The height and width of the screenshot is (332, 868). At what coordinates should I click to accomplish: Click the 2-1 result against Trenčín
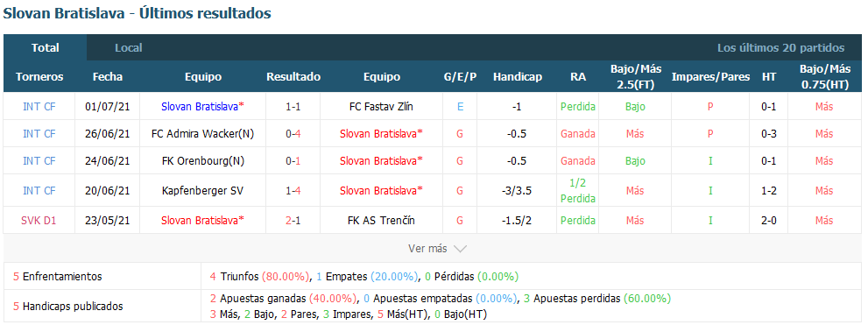[x=293, y=220]
